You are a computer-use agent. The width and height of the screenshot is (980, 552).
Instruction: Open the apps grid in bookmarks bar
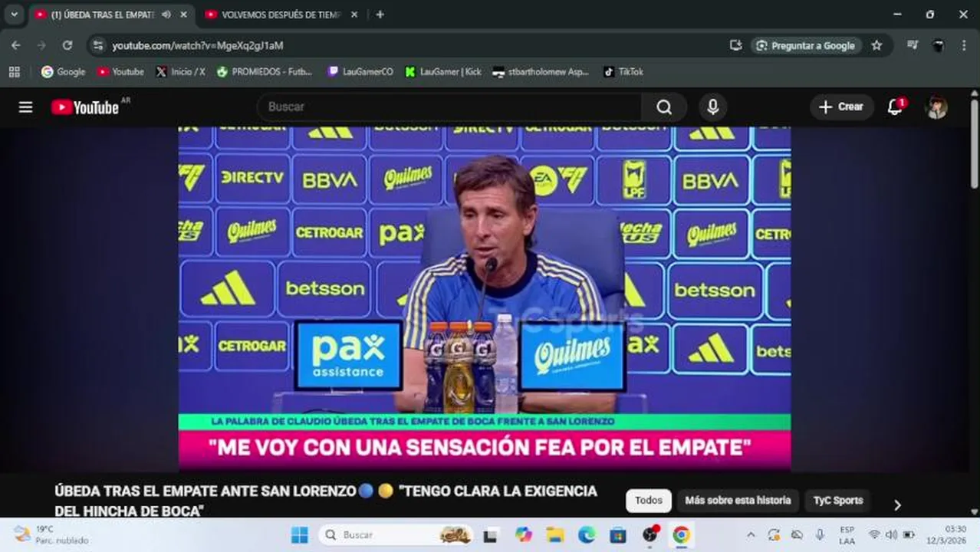pos(14,72)
